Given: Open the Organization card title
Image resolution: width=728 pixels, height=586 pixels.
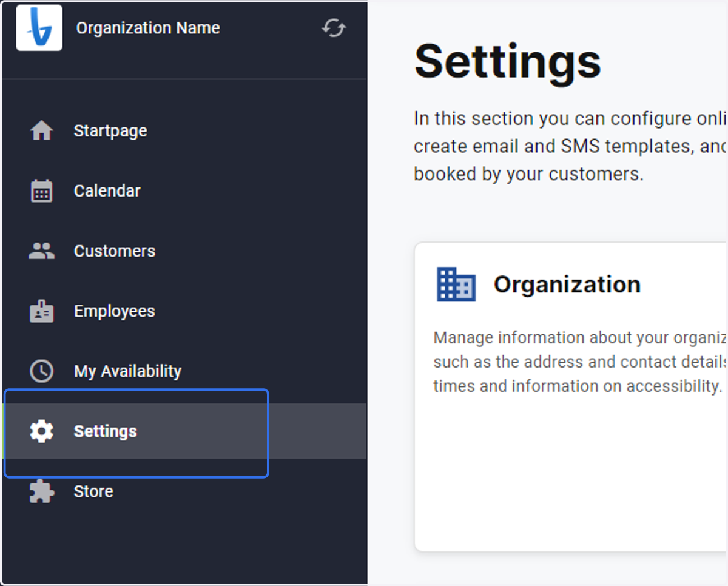Looking at the screenshot, I should 567,284.
